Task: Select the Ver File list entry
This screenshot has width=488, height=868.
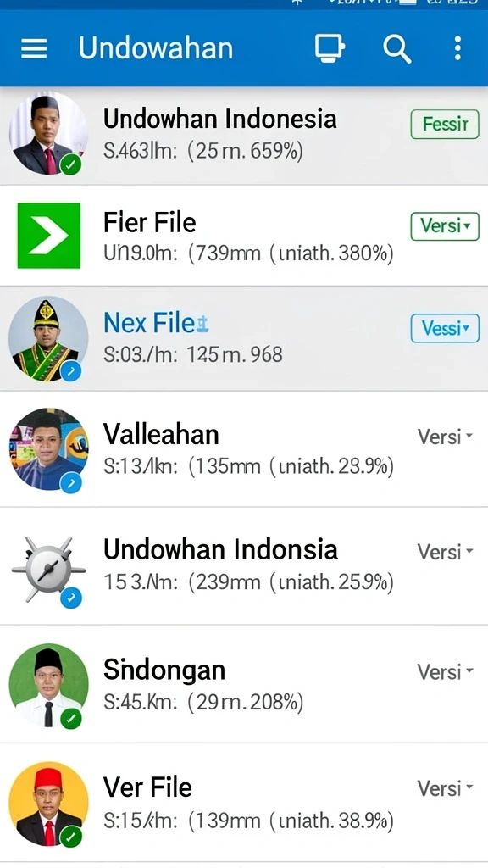Action: click(244, 803)
